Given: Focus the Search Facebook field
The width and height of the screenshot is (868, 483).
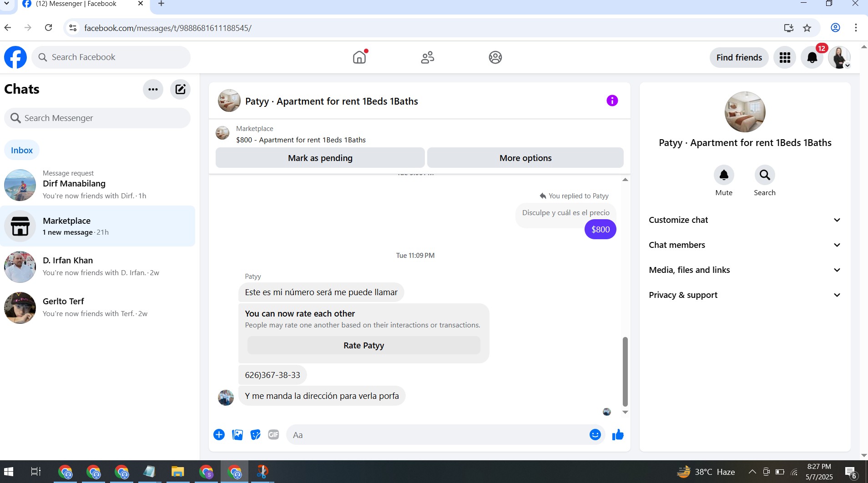Looking at the screenshot, I should (x=111, y=57).
